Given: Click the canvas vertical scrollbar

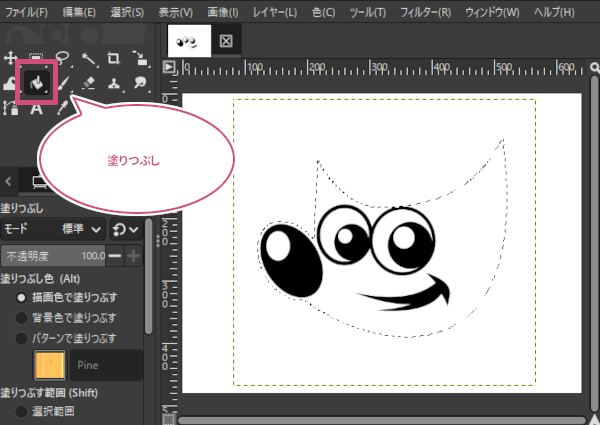Looking at the screenshot, I should click(x=595, y=243).
